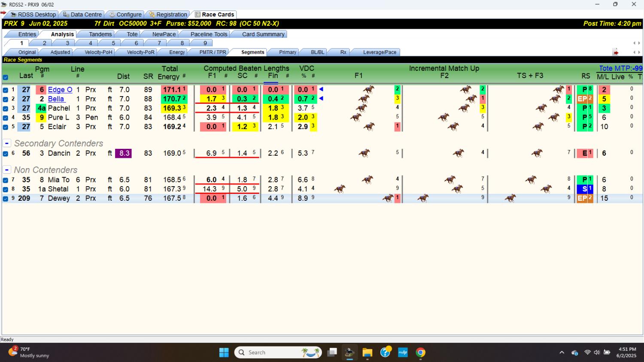Image resolution: width=644 pixels, height=362 pixels.
Task: Uncheck the Eclair row checkbox
Action: 6,127
